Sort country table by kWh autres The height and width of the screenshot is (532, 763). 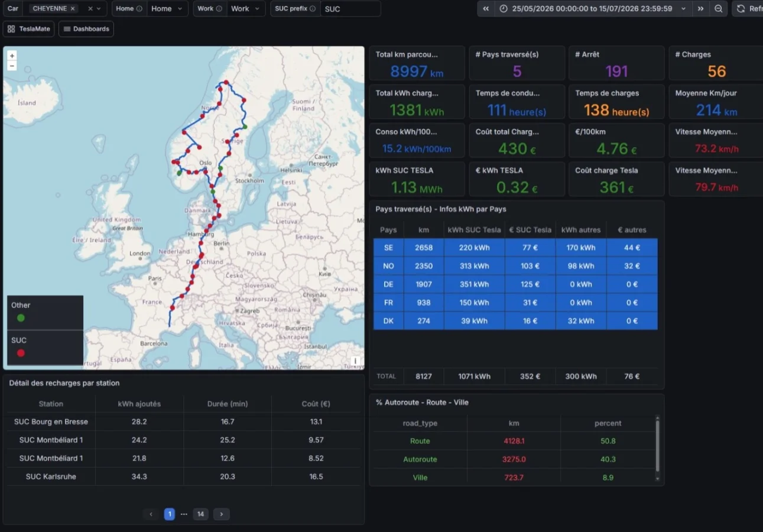pyautogui.click(x=581, y=230)
